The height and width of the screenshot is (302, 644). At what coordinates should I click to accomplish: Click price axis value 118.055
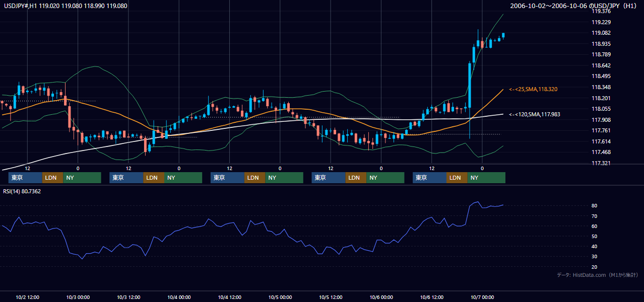[601, 109]
